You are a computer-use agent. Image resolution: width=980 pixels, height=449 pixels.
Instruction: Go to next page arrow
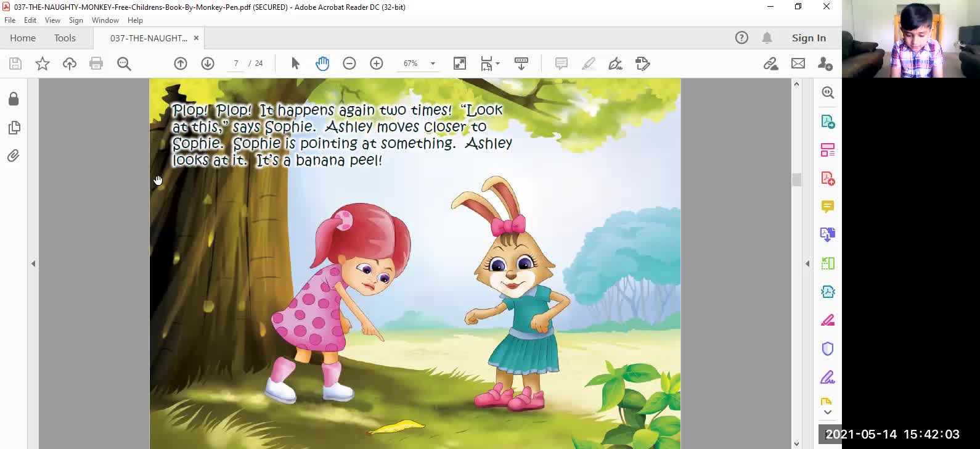pyautogui.click(x=208, y=64)
